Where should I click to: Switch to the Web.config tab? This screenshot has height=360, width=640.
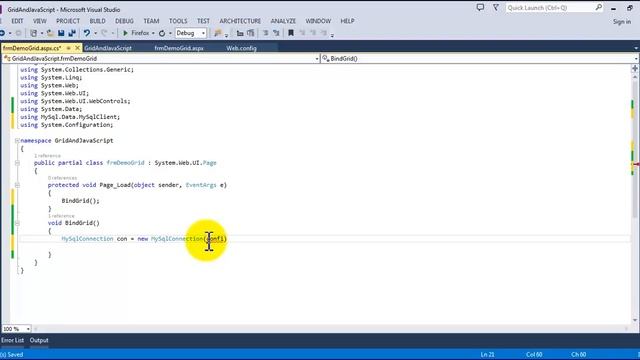tap(241, 48)
